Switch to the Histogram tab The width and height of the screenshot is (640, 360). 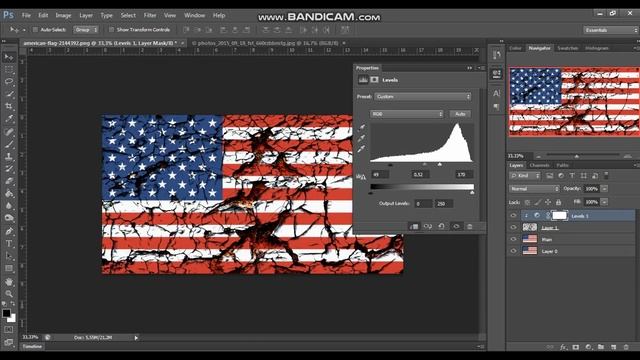(x=597, y=48)
